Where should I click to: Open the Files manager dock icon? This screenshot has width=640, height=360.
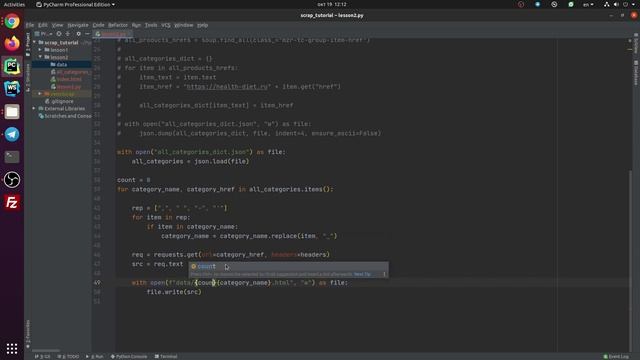point(12,111)
